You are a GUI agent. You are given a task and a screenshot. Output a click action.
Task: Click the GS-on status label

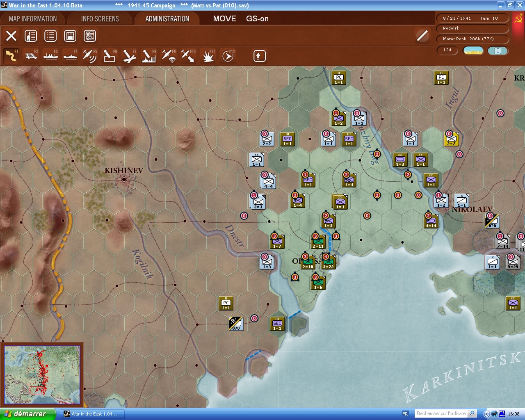(257, 19)
